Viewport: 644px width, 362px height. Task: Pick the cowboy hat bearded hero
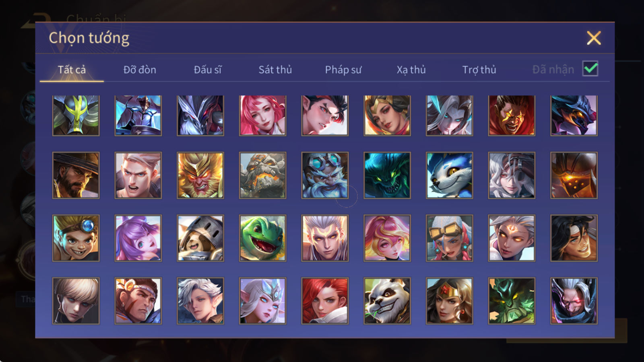coord(76,175)
